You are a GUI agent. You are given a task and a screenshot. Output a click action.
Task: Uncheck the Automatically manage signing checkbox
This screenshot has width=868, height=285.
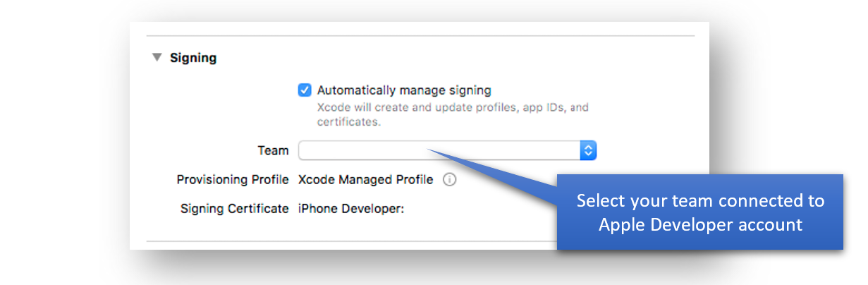pos(305,90)
